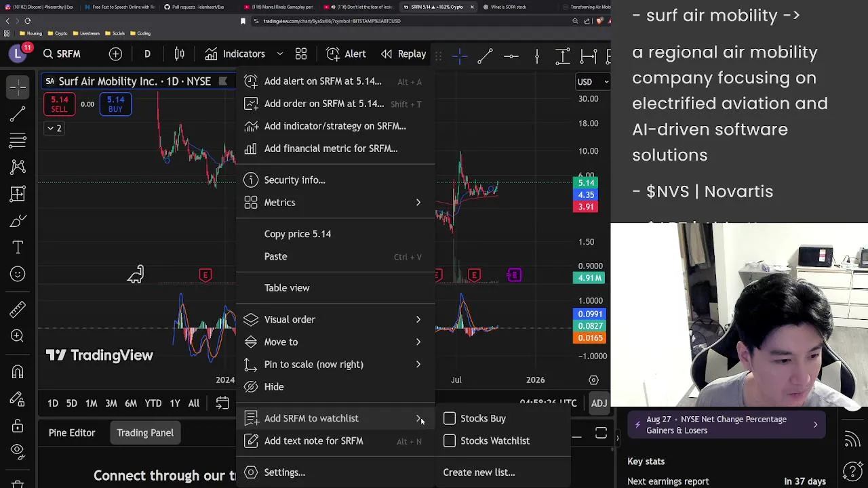Viewport: 868px width, 488px height.
Task: Open Aug 27 NYSE Net Change news item
Action: click(x=726, y=425)
